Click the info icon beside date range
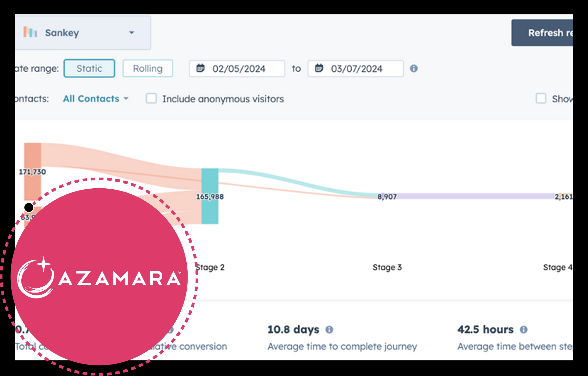Screen dimensions: 588x376 pos(414,68)
